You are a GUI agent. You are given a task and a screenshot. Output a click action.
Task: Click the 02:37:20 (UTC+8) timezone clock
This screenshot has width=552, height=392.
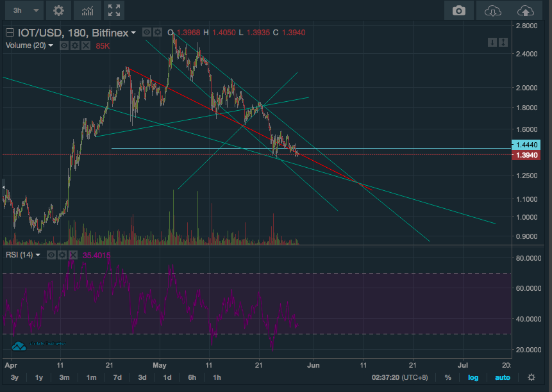[x=399, y=377]
